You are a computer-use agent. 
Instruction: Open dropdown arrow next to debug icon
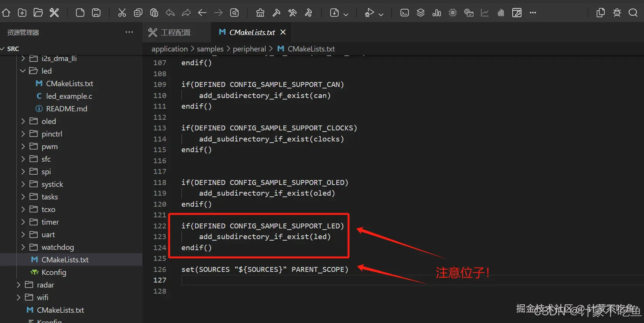click(381, 14)
